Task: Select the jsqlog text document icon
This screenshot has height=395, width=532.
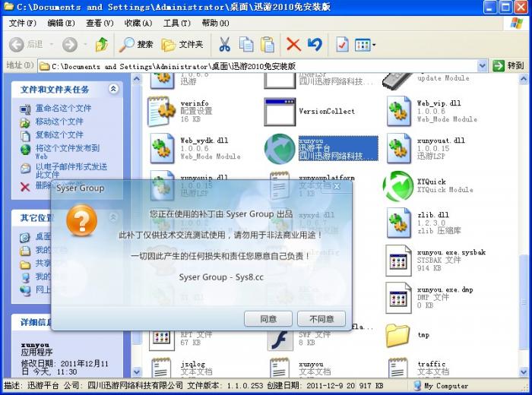Action: coord(161,368)
